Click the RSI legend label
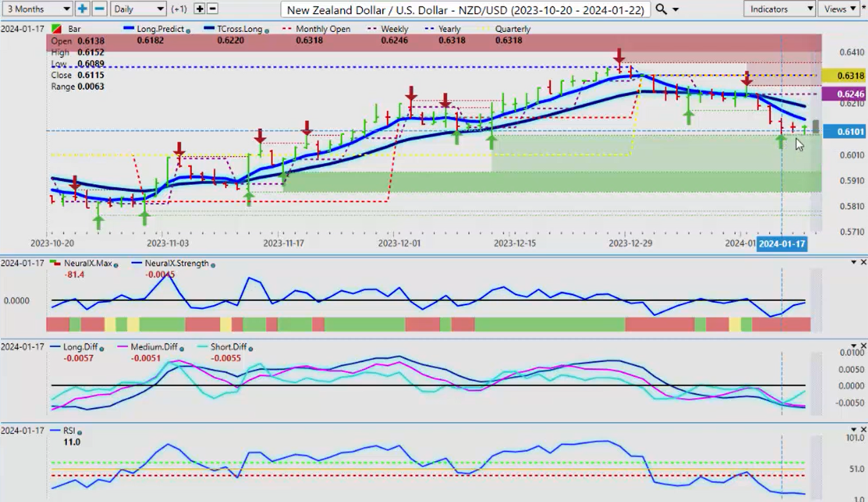The image size is (868, 502). pyautogui.click(x=69, y=431)
